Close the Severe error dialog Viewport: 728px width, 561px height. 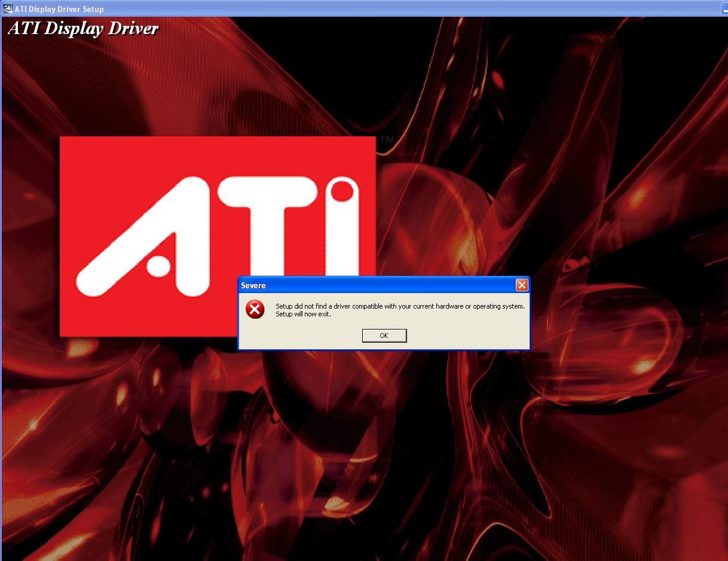[x=522, y=285]
